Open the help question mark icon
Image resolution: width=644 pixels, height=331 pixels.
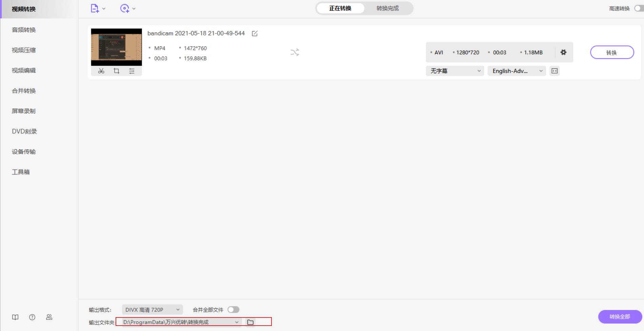click(x=32, y=317)
